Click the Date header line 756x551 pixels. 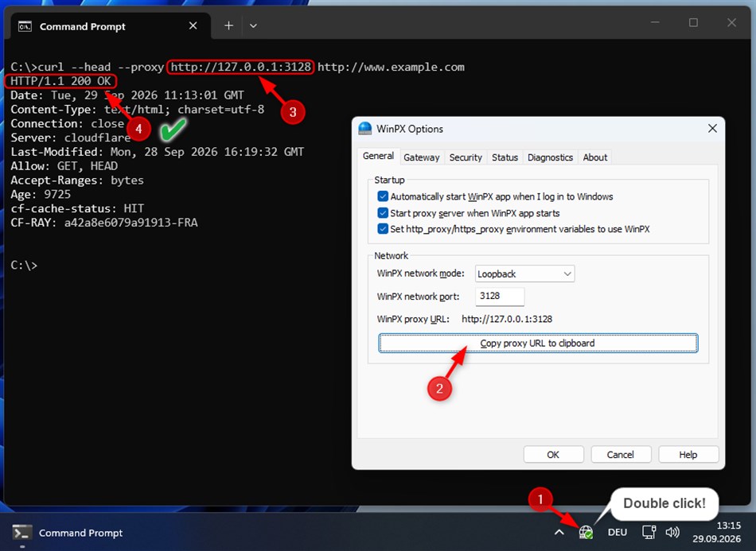(127, 95)
